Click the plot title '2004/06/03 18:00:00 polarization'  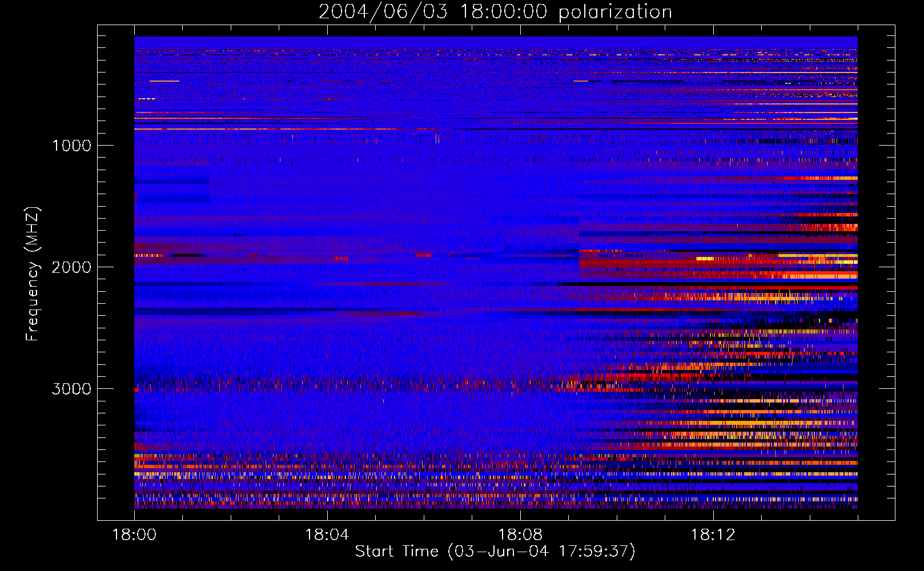coord(495,12)
